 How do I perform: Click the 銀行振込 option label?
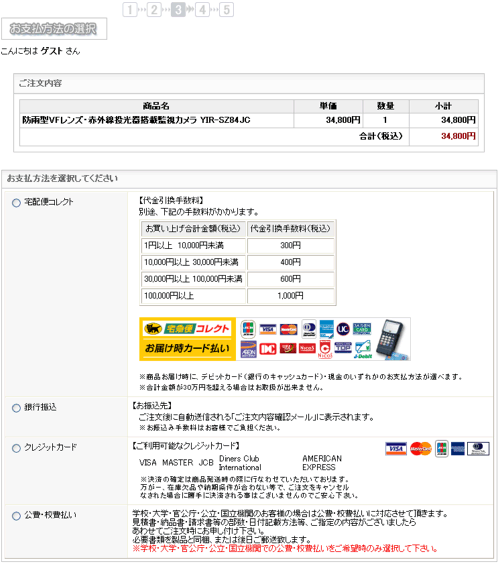[40, 407]
